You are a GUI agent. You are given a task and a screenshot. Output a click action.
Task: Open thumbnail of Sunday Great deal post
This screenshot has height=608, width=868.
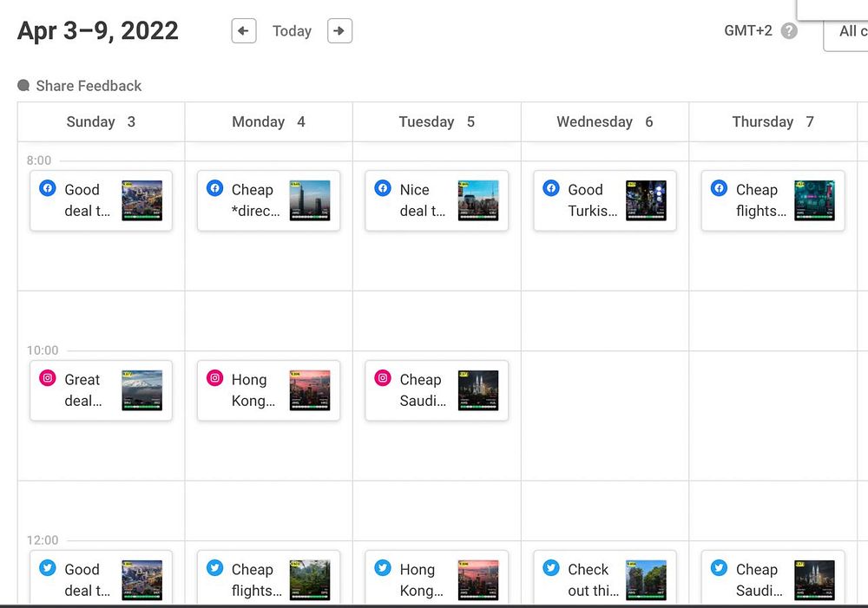(x=142, y=390)
